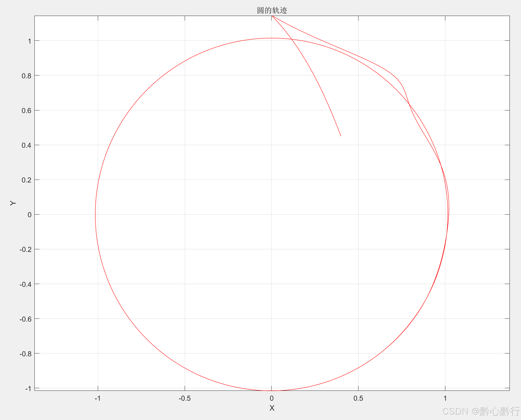
Task: Click x-axis tick label -0.5
Action: click(x=184, y=398)
